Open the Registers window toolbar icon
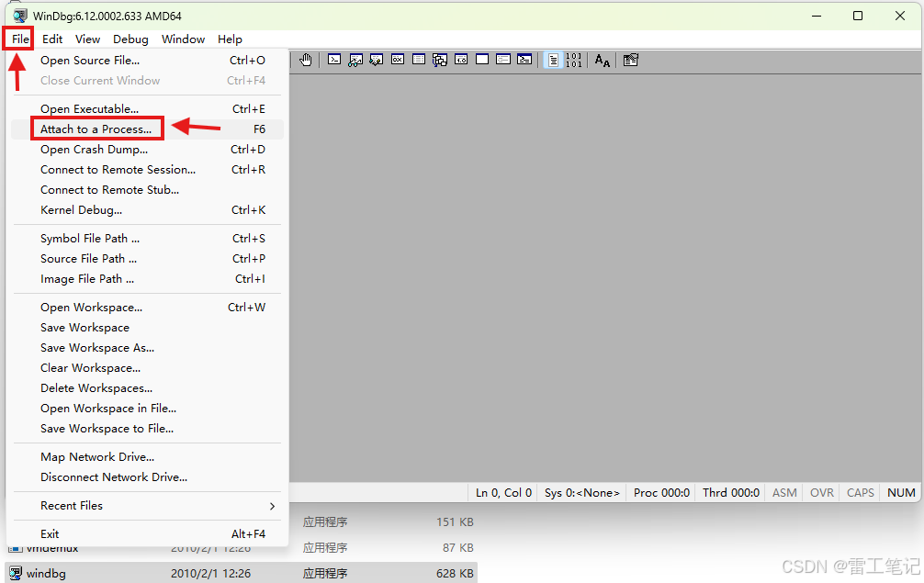The width and height of the screenshot is (924, 583). pos(398,60)
